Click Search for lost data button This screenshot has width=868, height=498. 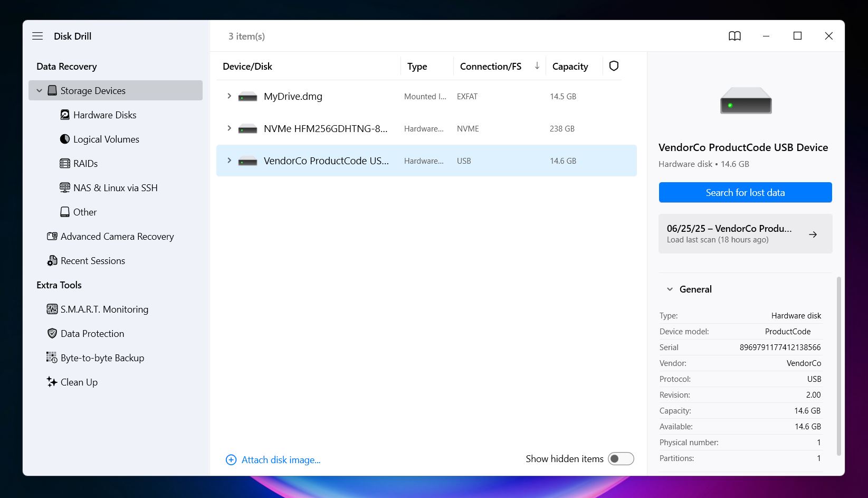pos(745,192)
